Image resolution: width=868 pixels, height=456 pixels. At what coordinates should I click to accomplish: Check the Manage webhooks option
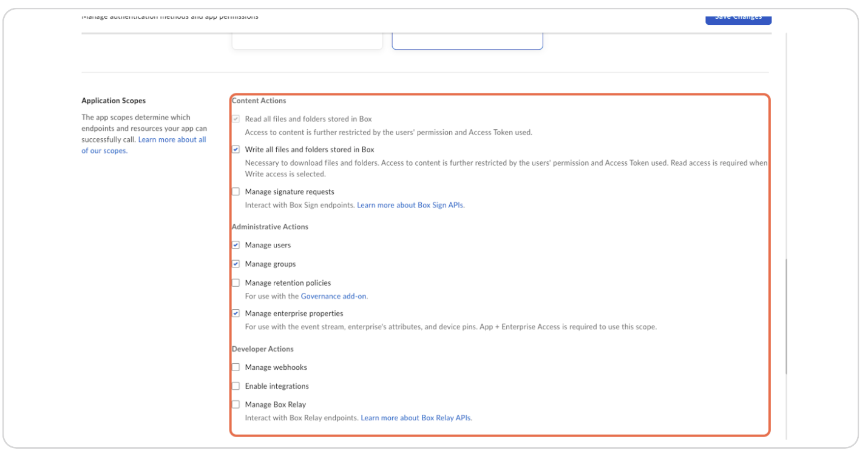(x=236, y=367)
